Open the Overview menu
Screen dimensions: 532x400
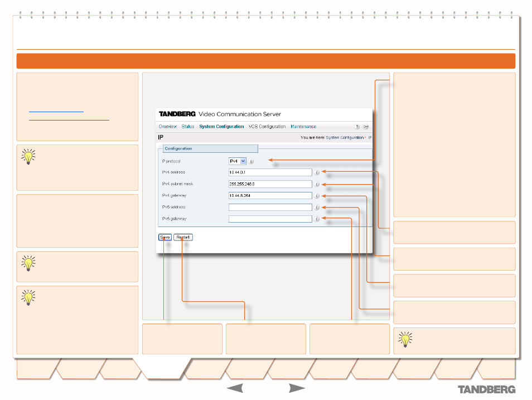click(x=168, y=127)
